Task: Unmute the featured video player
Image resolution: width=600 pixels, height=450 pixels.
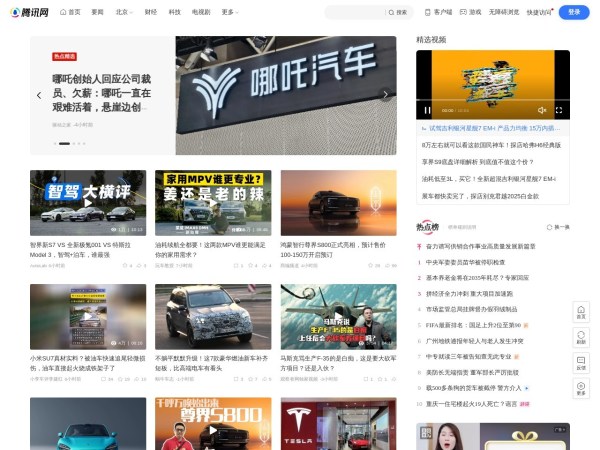Action: [x=542, y=110]
